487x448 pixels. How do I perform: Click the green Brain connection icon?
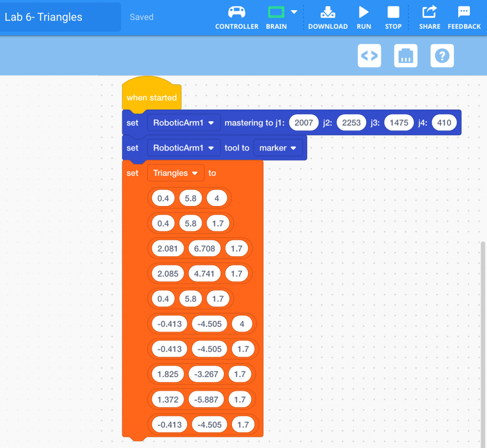276,12
